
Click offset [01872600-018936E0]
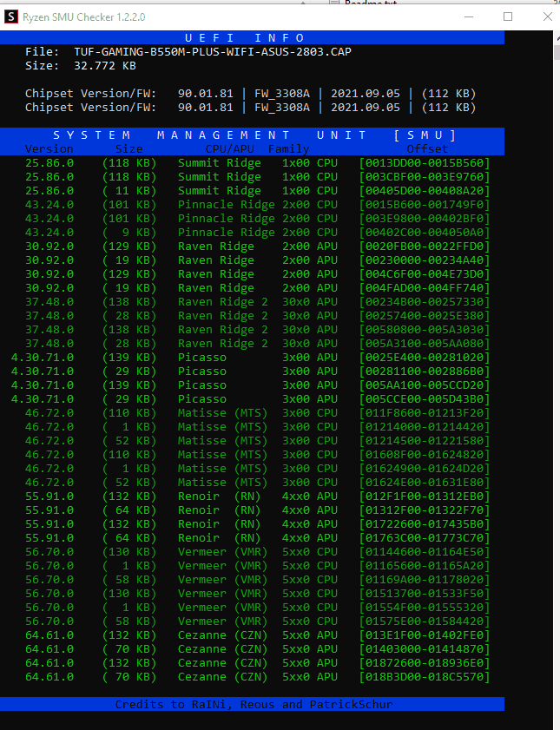tap(424, 663)
